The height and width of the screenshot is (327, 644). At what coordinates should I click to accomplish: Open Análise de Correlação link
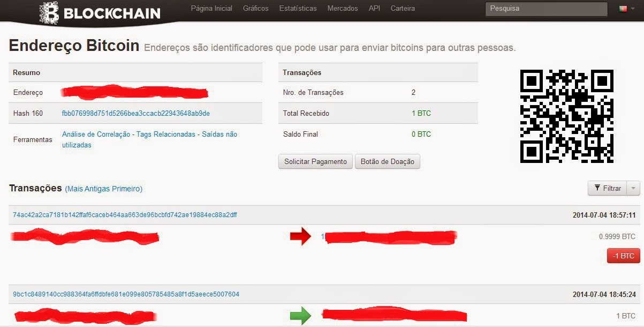(97, 135)
